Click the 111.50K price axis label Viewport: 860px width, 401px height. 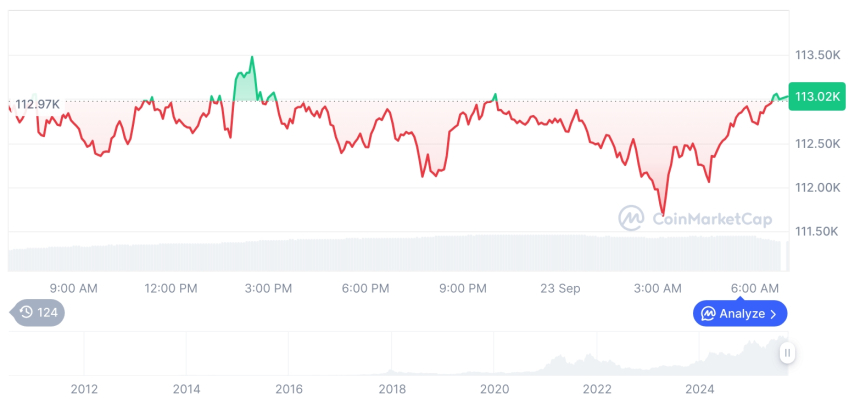817,232
